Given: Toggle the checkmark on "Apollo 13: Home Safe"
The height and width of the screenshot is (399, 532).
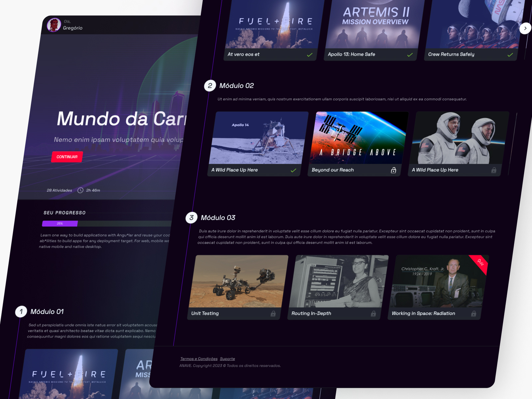Looking at the screenshot, I should [410, 55].
